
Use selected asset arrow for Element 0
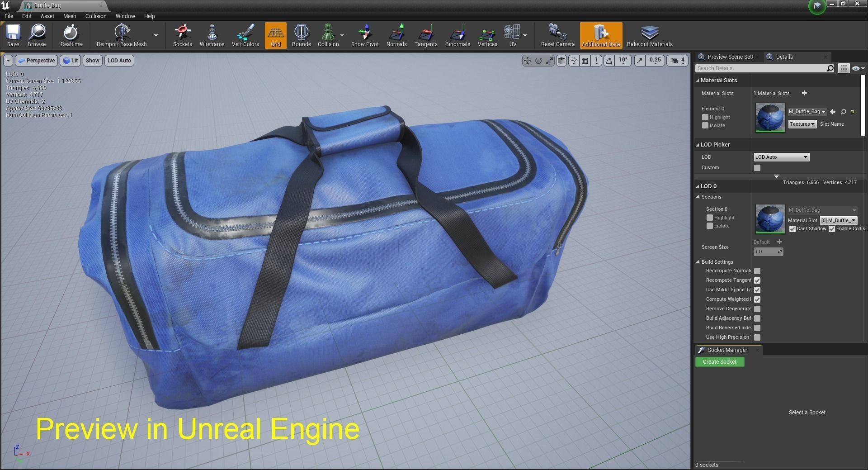833,111
